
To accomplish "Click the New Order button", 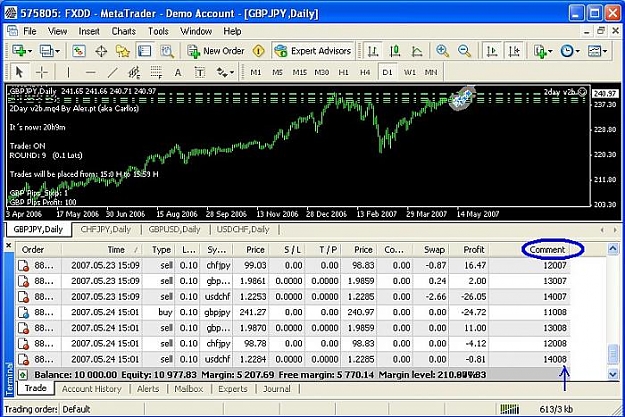I will (216, 51).
